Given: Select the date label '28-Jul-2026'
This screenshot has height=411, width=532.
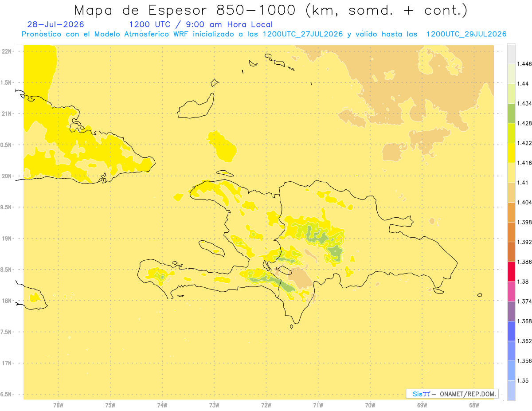Looking at the screenshot, I should click(x=55, y=25).
